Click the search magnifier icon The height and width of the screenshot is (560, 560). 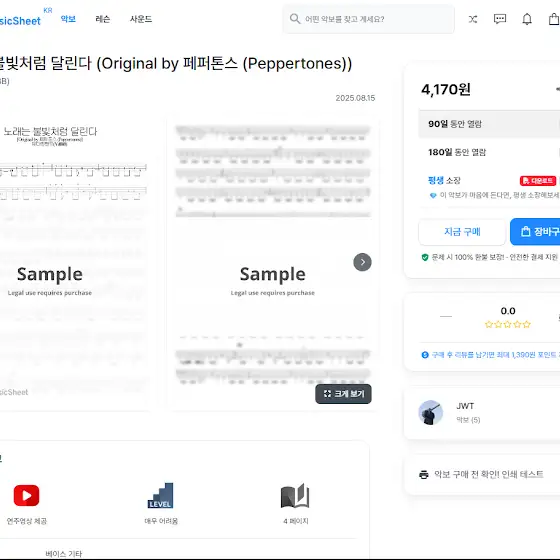[x=295, y=19]
